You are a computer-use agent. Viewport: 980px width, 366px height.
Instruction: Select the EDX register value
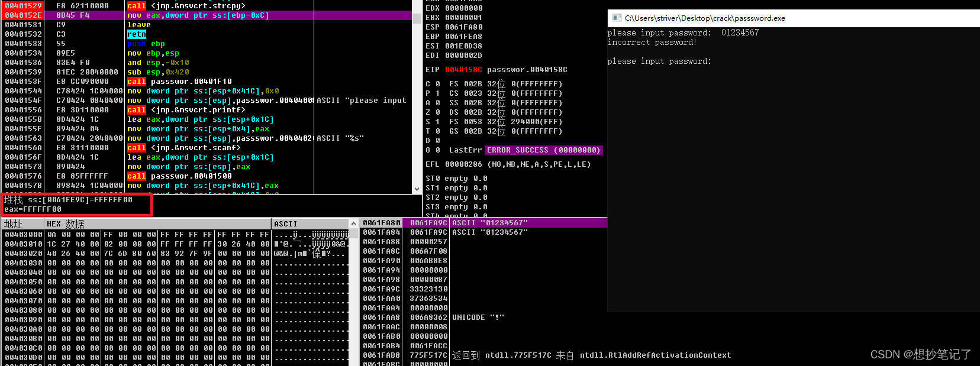click(x=463, y=8)
